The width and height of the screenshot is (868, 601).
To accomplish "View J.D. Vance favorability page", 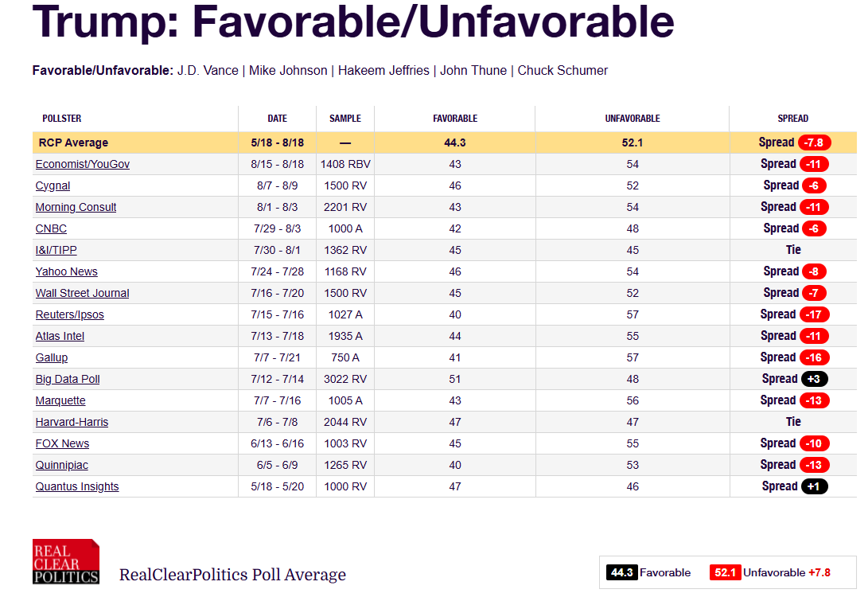I will 208,70.
